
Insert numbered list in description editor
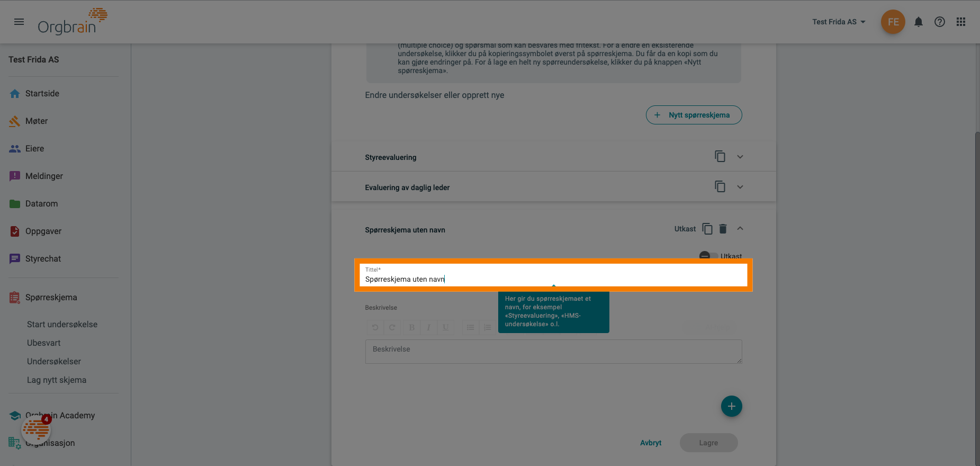coord(488,327)
